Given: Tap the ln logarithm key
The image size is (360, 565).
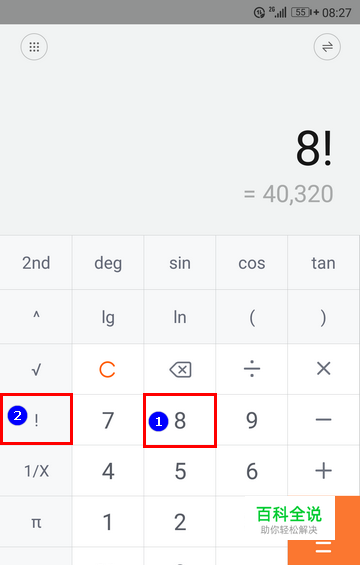Looking at the screenshot, I should pos(180,317).
